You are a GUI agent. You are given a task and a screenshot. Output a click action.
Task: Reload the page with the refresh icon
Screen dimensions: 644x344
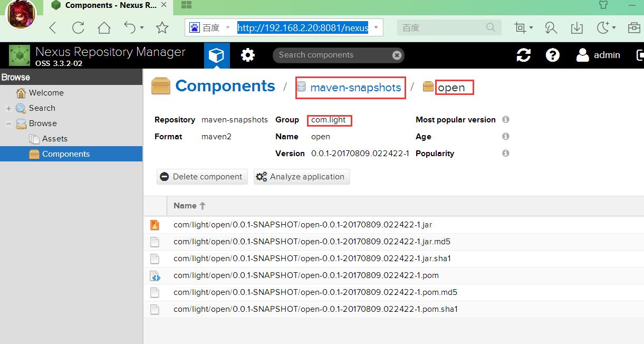click(78, 27)
